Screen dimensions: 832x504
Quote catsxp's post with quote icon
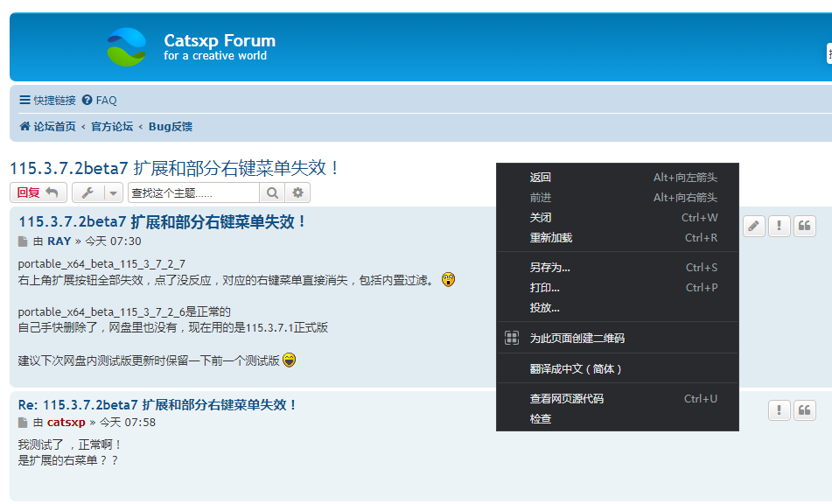coord(804,410)
